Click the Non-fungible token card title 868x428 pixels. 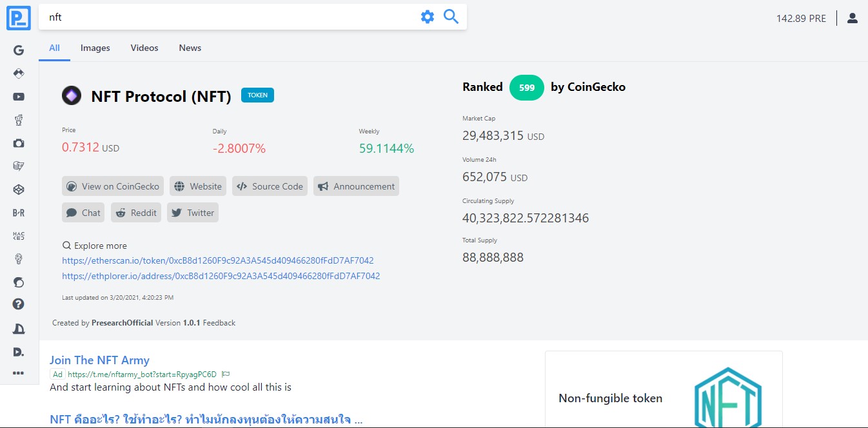click(611, 398)
